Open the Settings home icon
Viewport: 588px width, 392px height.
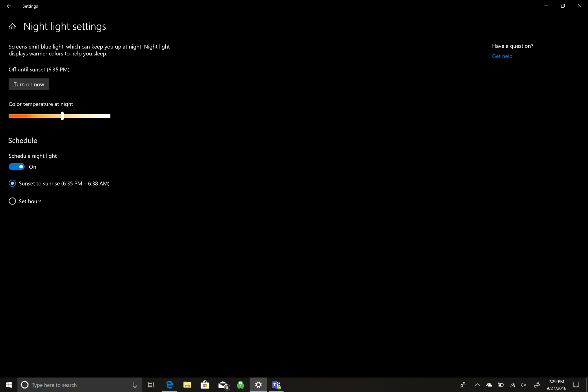pos(12,26)
